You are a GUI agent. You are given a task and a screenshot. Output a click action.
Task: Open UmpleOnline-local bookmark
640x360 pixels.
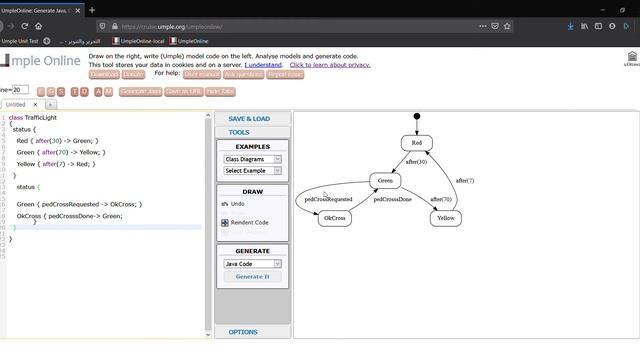[x=138, y=41]
